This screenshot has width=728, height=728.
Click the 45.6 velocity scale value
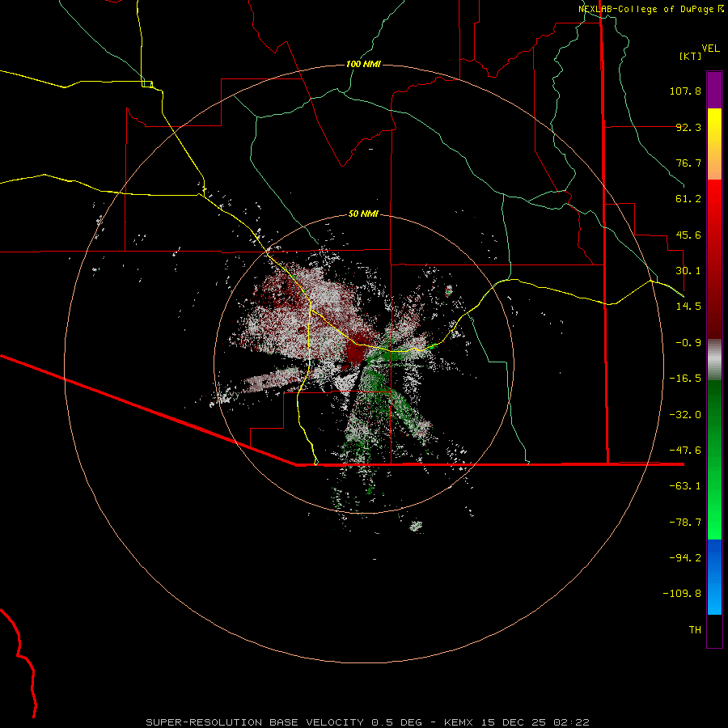688,235
